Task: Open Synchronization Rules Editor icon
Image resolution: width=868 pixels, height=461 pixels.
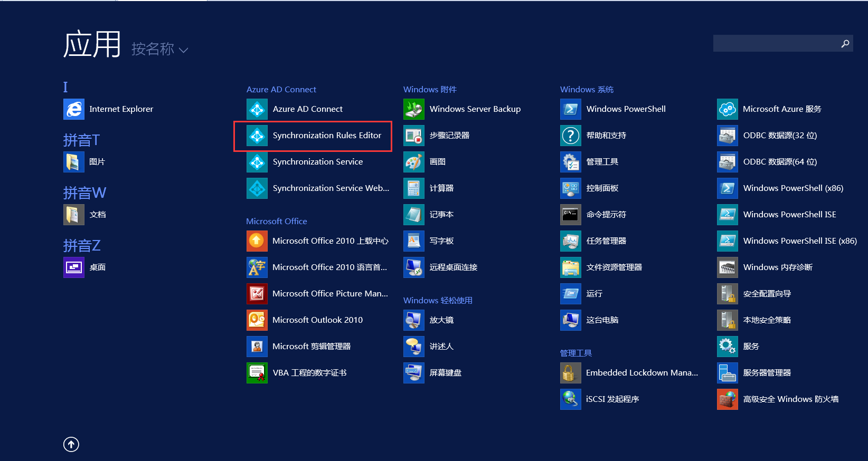Action: [257, 136]
